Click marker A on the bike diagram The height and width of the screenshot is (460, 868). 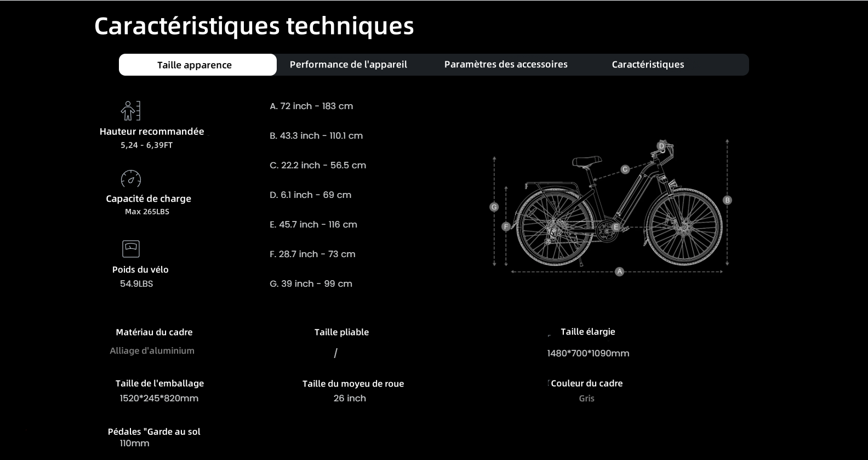(x=619, y=271)
